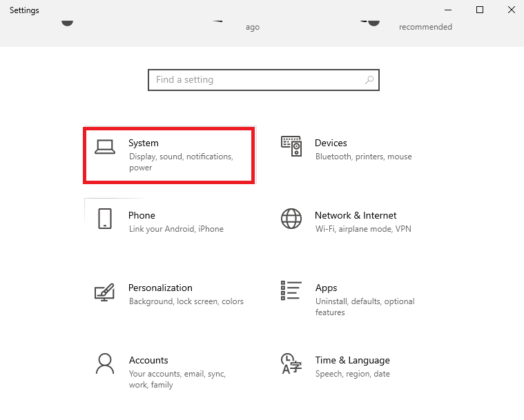Image resolution: width=524 pixels, height=420 pixels.
Task: Click the Accounts person icon
Action: [x=105, y=363]
